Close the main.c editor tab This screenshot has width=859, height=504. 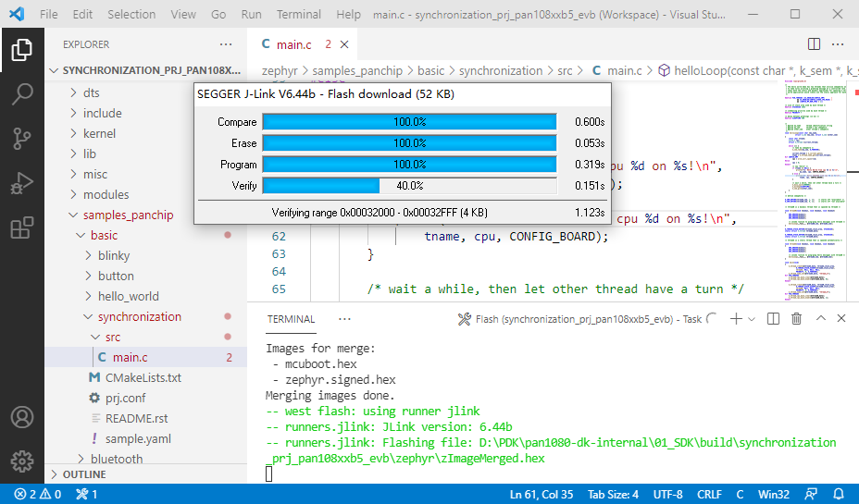(x=344, y=44)
